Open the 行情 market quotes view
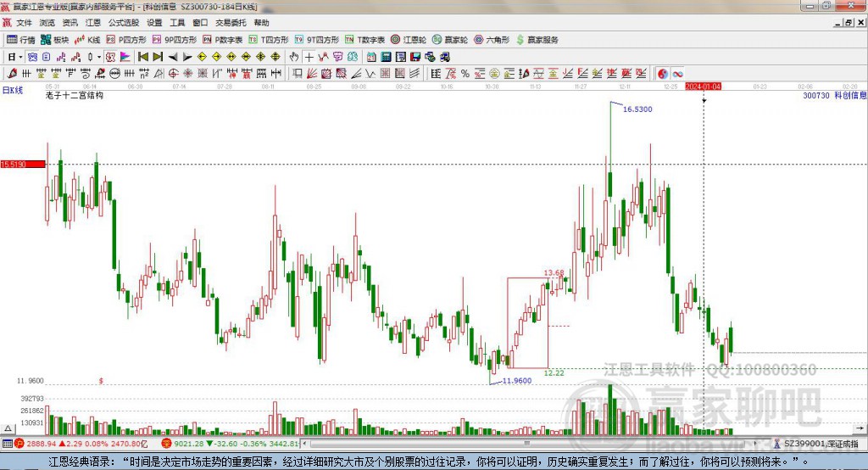 pos(21,39)
